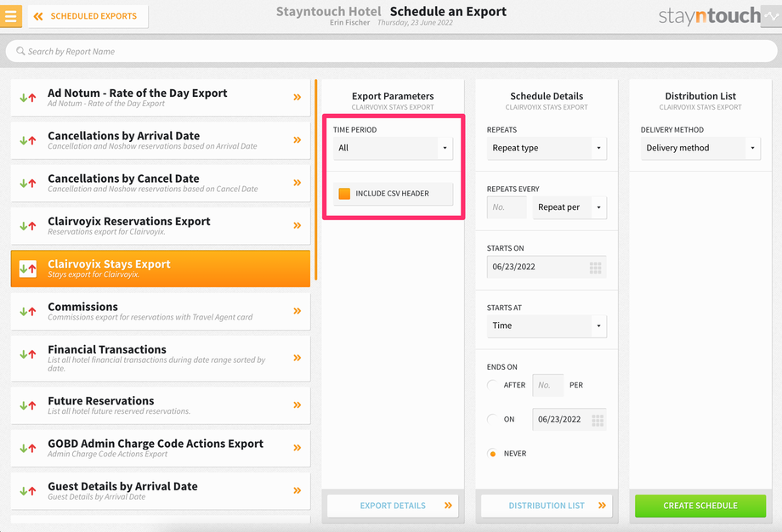This screenshot has height=532, width=782.
Task: Open Future Reservations chevron
Action: (297, 405)
